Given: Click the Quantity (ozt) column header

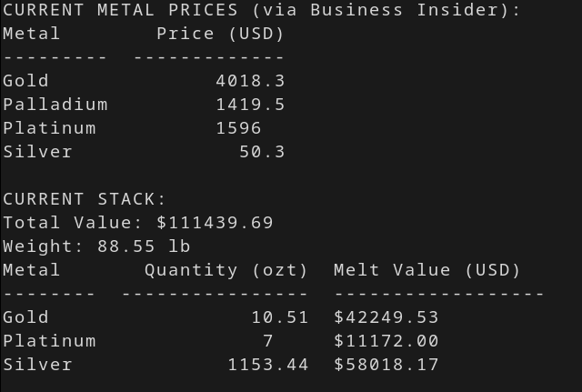Looking at the screenshot, I should (x=226, y=271).
